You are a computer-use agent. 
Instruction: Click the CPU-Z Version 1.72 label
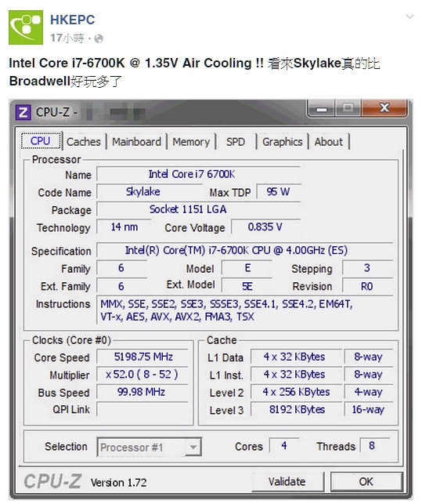118,483
